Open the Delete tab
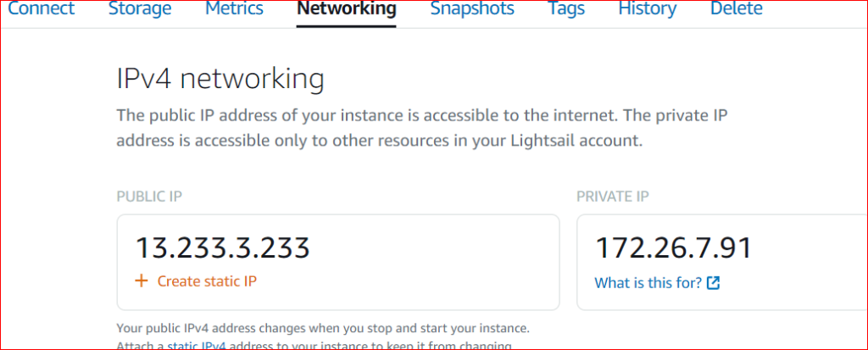The height and width of the screenshot is (350, 868). coord(736,9)
